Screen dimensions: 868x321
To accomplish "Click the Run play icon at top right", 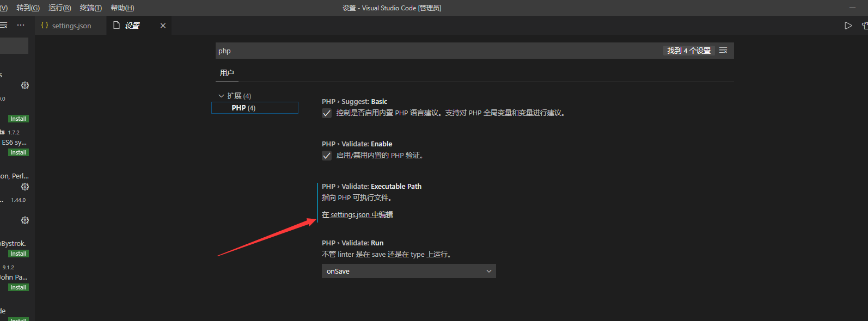I will [848, 26].
